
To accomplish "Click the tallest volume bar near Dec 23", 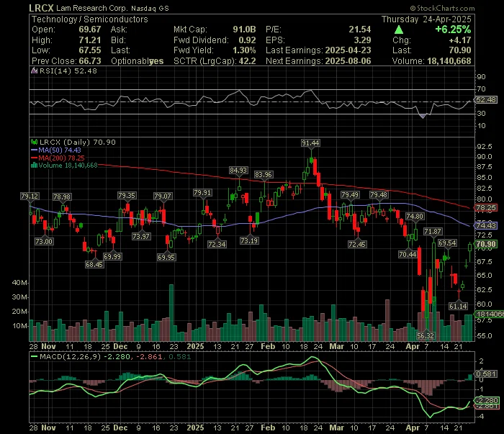I will coord(171,312).
